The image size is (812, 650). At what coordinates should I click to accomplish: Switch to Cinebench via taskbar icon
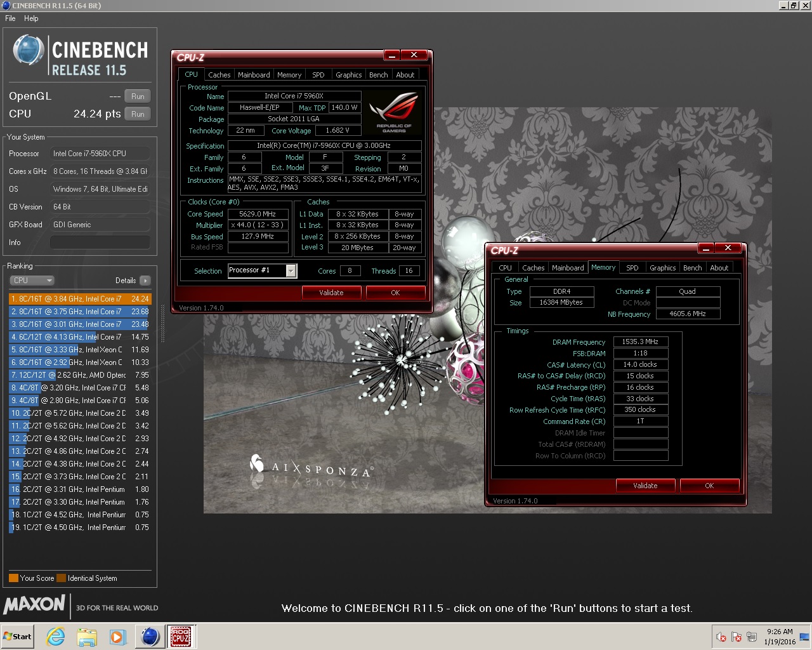click(150, 637)
